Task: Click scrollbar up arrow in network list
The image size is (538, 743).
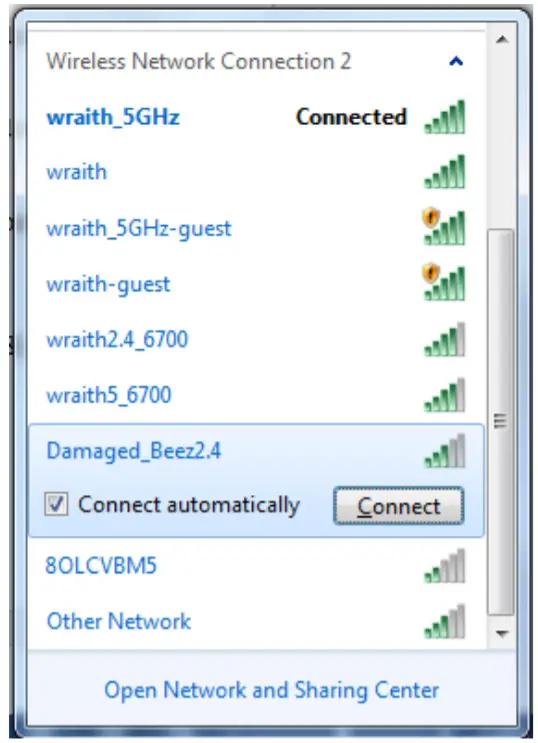Action: (502, 39)
